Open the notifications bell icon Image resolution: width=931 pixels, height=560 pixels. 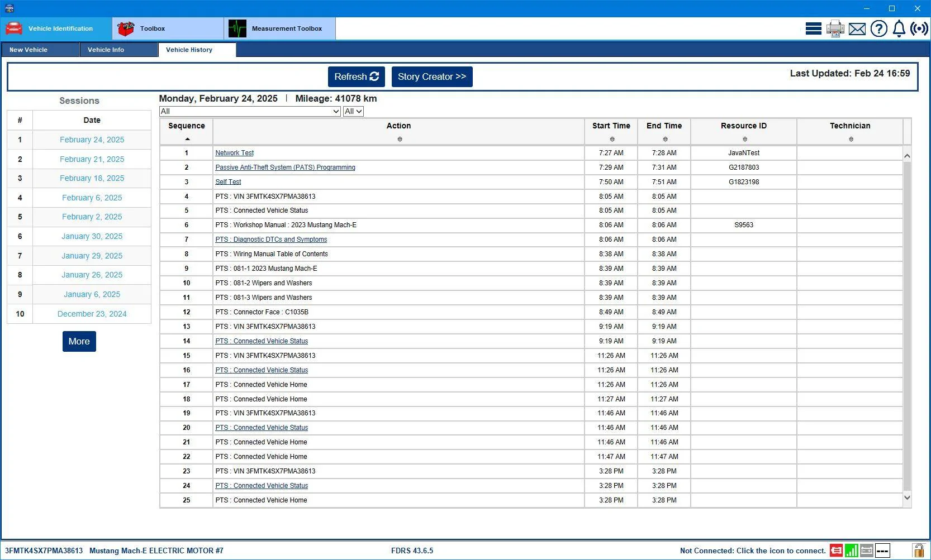coord(899,28)
